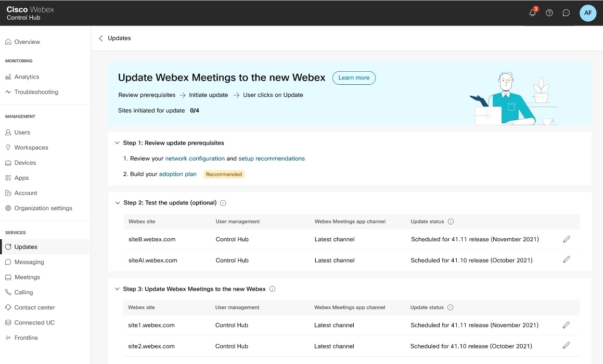Screen dimensions: 603x364
Task: Collapse Step 3 Update Webex Meetings section
Action: 117,289
